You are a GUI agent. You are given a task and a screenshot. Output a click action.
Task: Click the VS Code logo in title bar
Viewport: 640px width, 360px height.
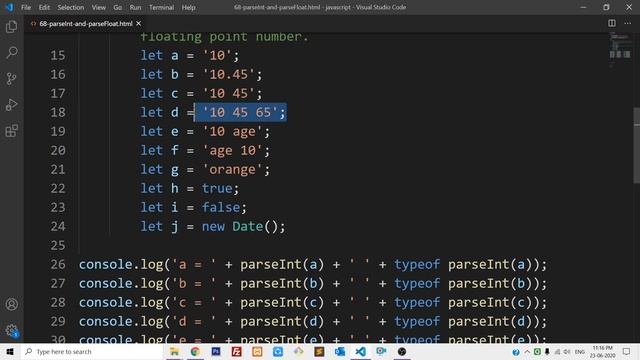(9, 7)
